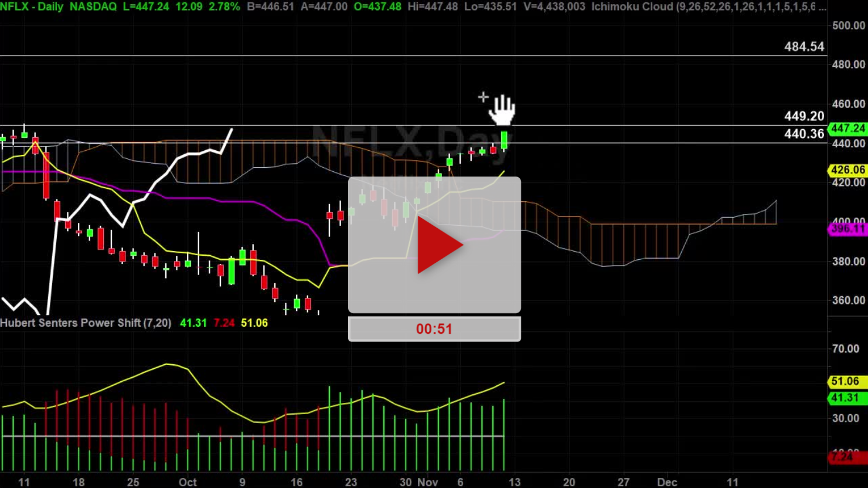
Task: Click the 449.20 resistance line label
Action: click(x=805, y=116)
